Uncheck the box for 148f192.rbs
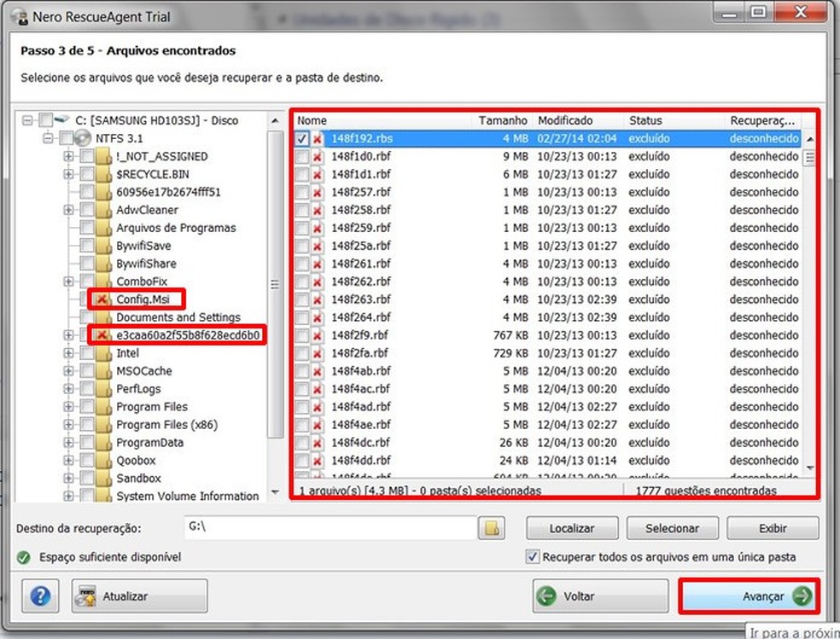This screenshot has height=639, width=840. pos(302,138)
